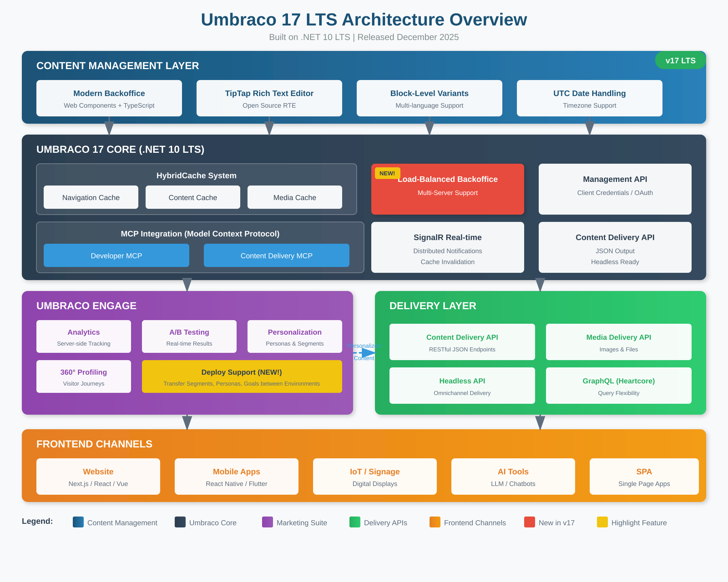This screenshot has width=728, height=582.
Task: Select the Content Delivery MCP box
Action: [277, 255]
